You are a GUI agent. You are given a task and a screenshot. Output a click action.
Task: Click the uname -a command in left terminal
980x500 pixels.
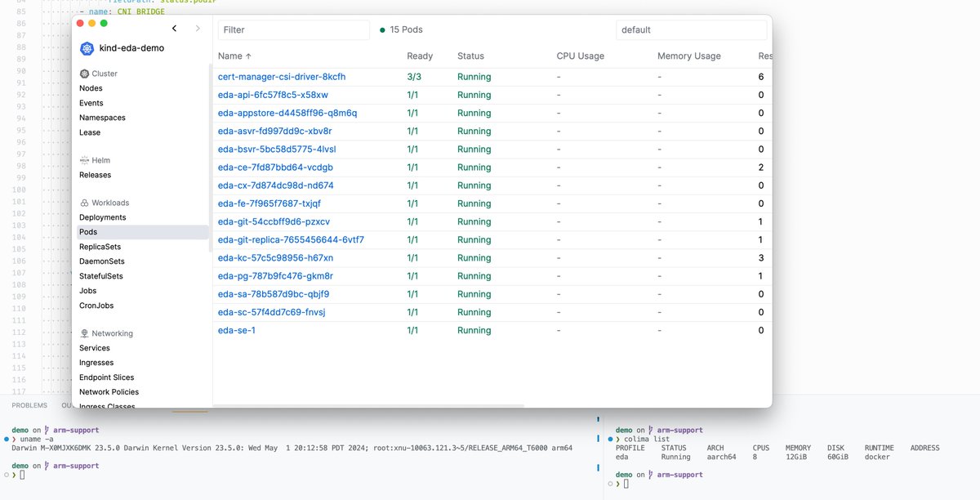point(38,439)
